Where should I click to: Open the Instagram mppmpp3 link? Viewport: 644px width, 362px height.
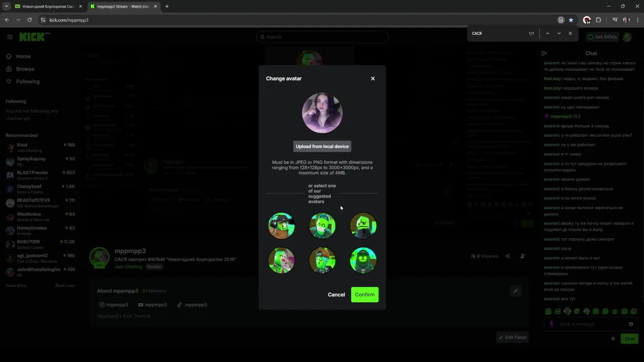coord(114,305)
